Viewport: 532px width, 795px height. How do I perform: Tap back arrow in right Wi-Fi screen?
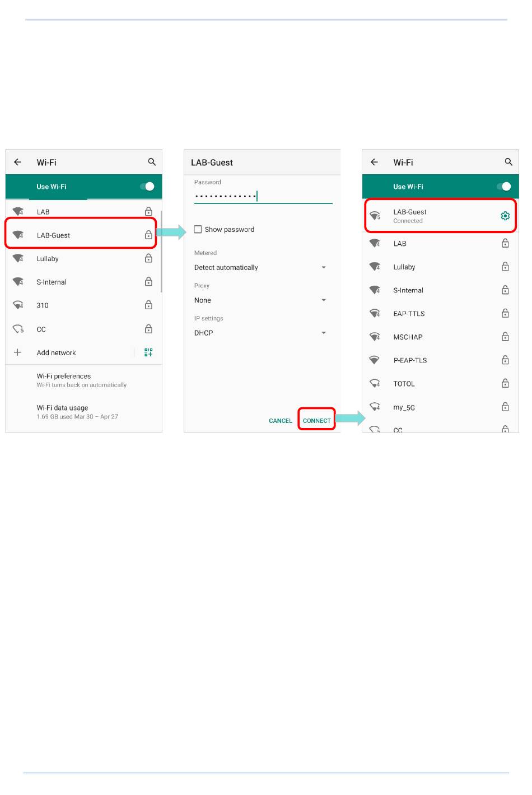375,162
